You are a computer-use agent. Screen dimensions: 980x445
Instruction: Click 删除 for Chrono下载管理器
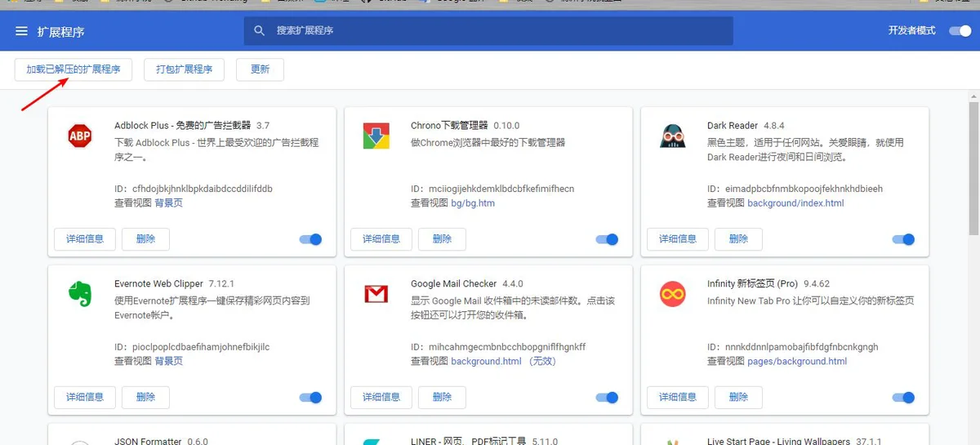(x=442, y=239)
